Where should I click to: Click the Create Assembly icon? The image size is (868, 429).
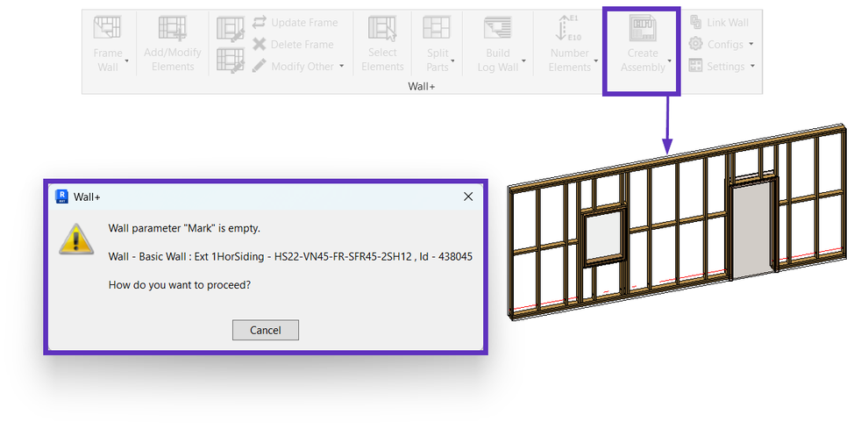pyautogui.click(x=642, y=28)
